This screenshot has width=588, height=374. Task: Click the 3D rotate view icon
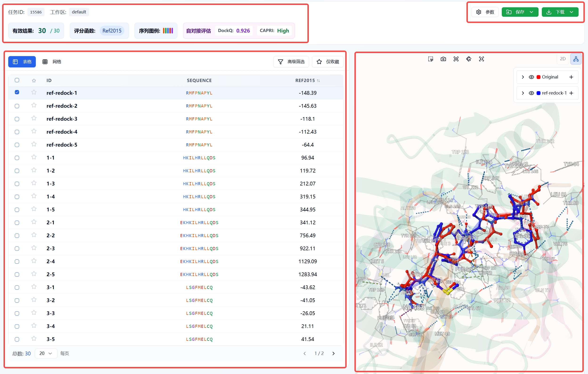tap(469, 59)
